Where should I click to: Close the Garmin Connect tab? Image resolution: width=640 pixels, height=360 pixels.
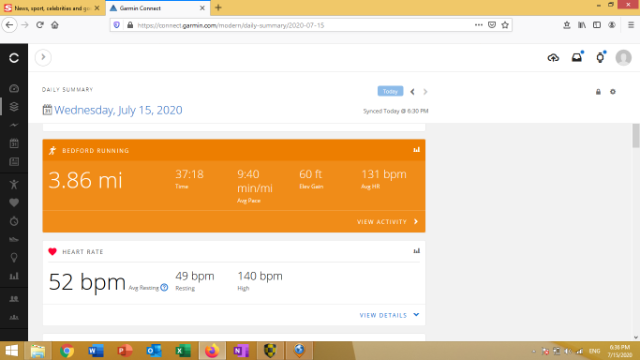pos(202,8)
